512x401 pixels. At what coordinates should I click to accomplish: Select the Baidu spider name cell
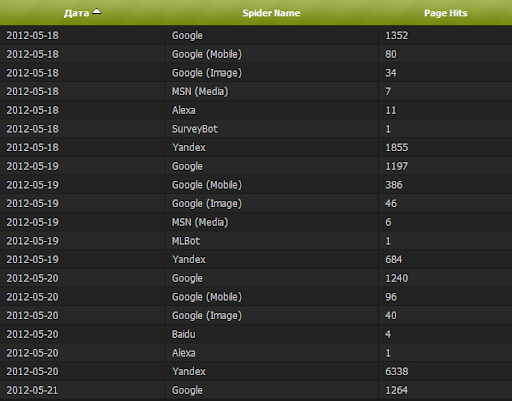(x=184, y=334)
